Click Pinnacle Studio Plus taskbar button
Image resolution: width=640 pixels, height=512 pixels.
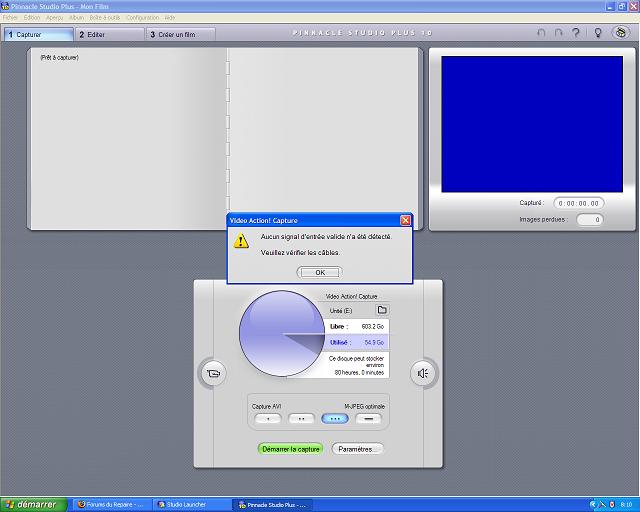click(271, 505)
